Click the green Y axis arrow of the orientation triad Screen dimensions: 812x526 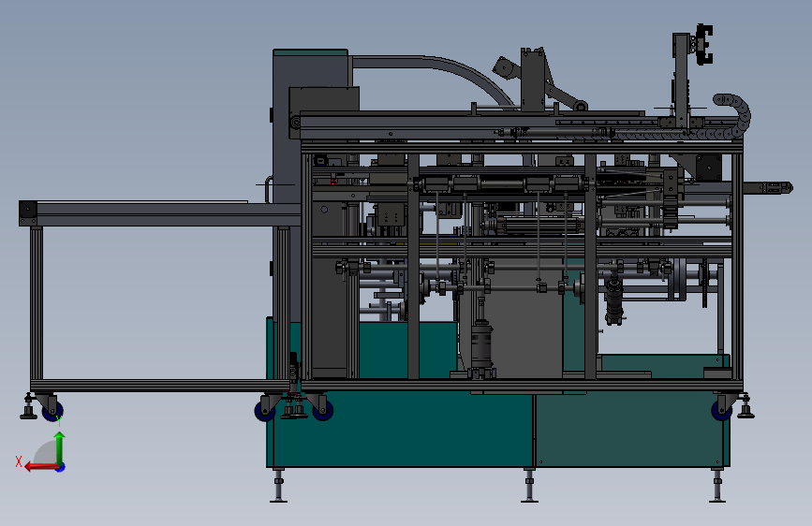point(60,447)
